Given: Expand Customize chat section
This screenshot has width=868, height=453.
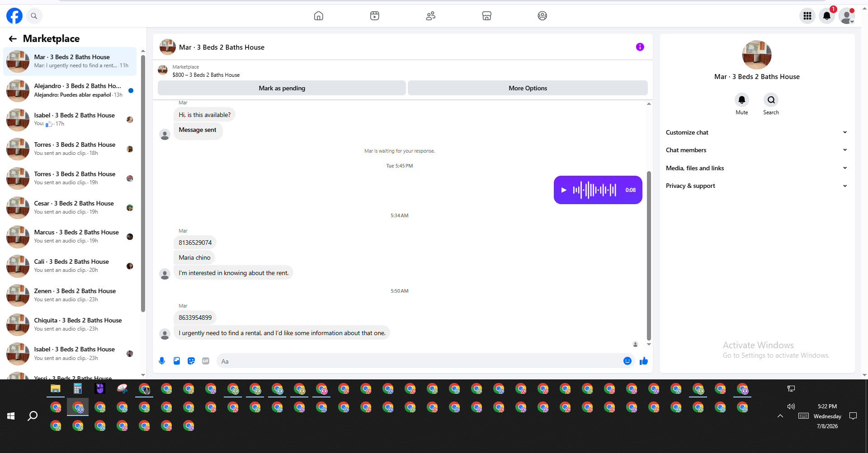Looking at the screenshot, I should tap(756, 132).
